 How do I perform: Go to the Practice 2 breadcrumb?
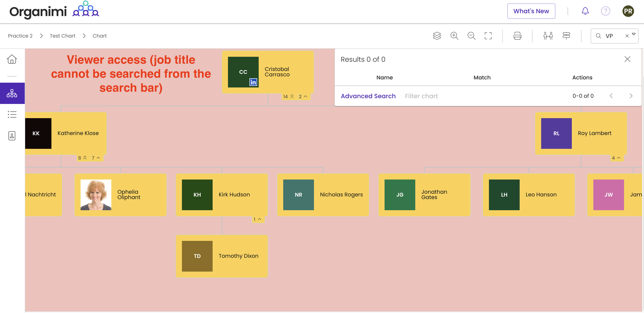(x=20, y=36)
